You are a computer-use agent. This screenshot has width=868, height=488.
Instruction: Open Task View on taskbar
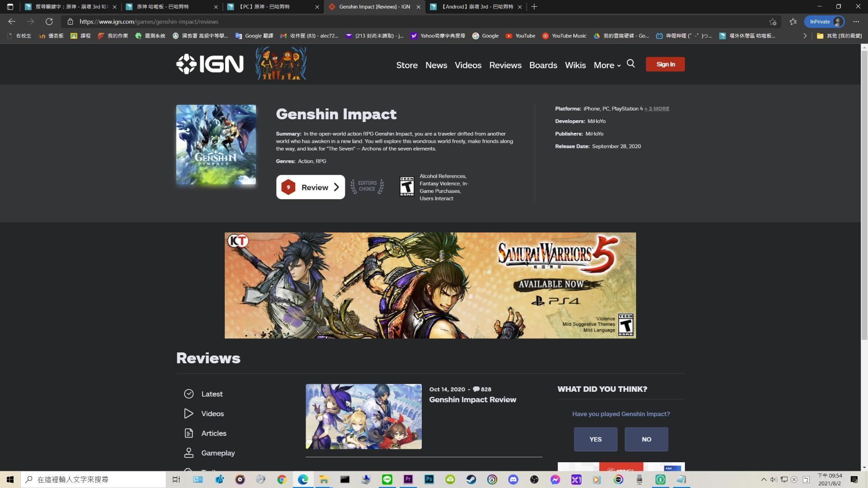[x=176, y=479]
